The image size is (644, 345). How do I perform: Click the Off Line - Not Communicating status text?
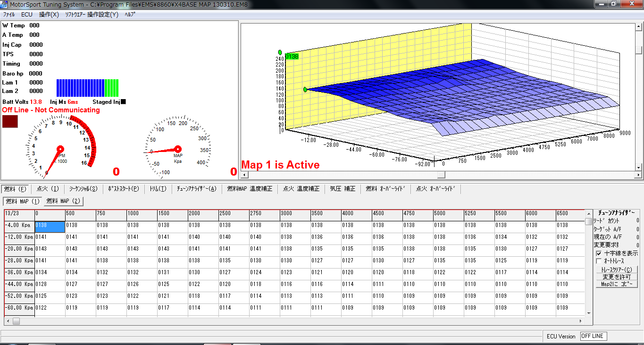(x=51, y=110)
